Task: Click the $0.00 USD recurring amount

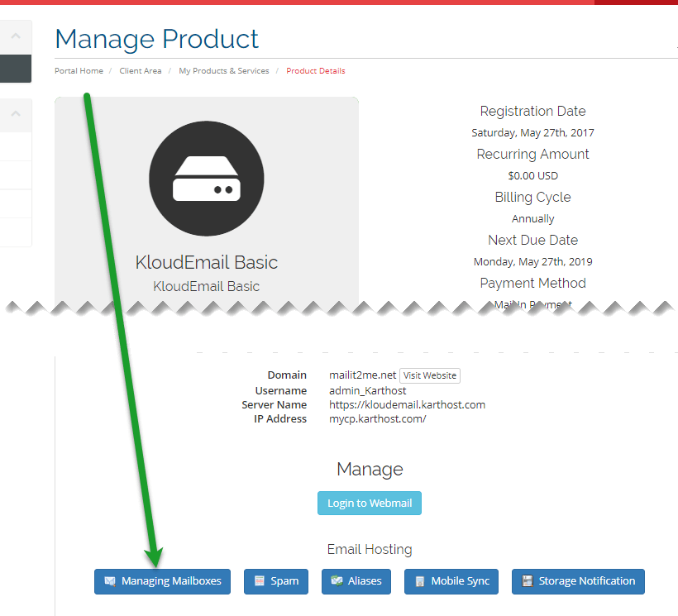Action: click(532, 175)
